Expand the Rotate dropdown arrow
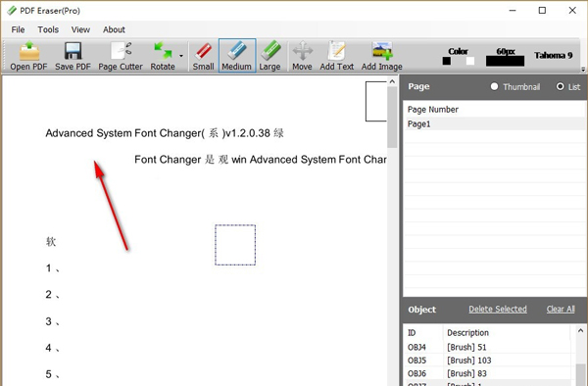The image size is (588, 386). pyautogui.click(x=181, y=56)
